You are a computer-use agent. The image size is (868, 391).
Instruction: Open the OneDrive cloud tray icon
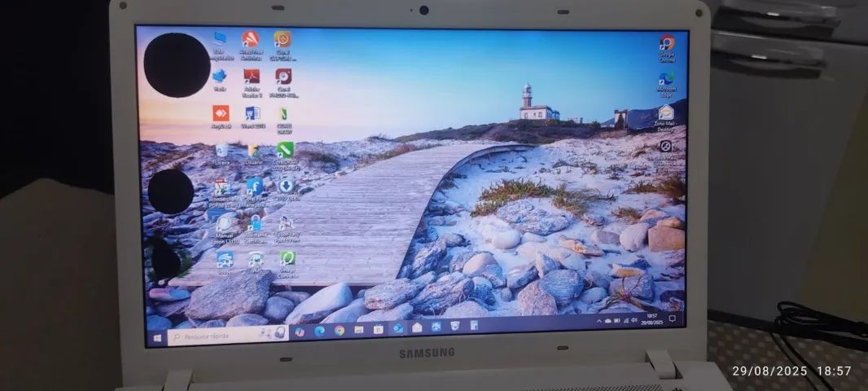(607, 321)
